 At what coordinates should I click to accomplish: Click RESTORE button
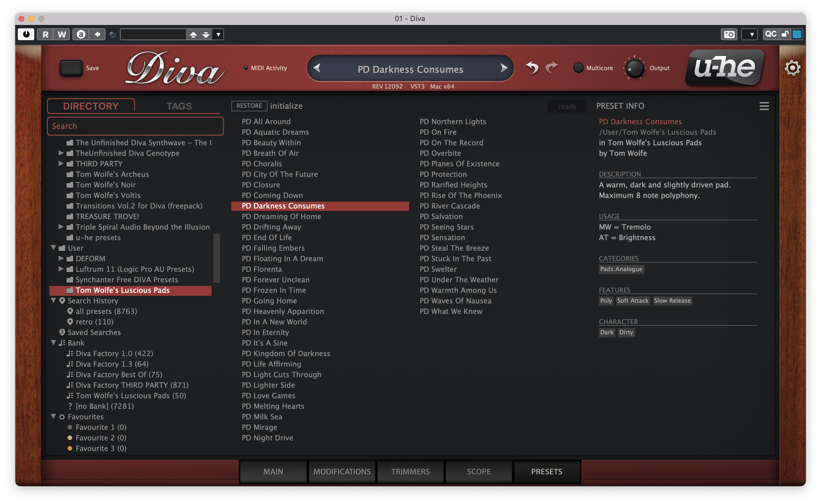pyautogui.click(x=249, y=106)
